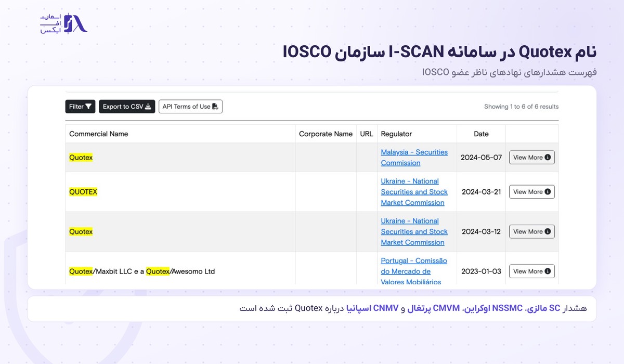
Task: Click the URL column header
Action: 367,134
